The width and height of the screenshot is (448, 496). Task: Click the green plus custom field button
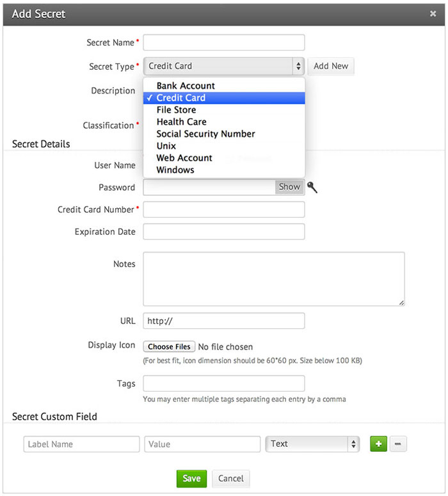(x=378, y=444)
